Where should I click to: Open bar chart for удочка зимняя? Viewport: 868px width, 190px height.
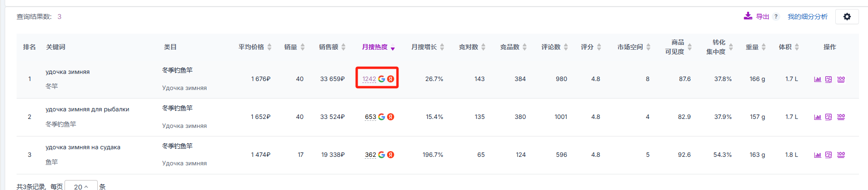point(817,79)
